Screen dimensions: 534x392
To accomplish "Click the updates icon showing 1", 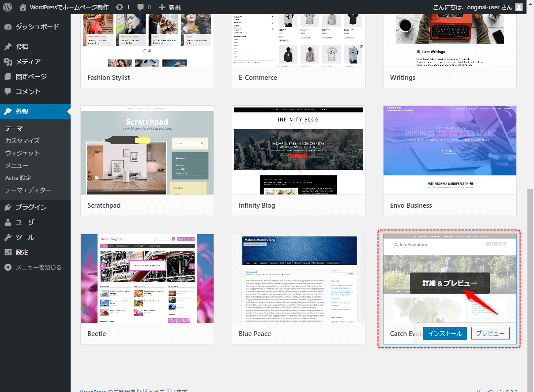I will coord(120,7).
